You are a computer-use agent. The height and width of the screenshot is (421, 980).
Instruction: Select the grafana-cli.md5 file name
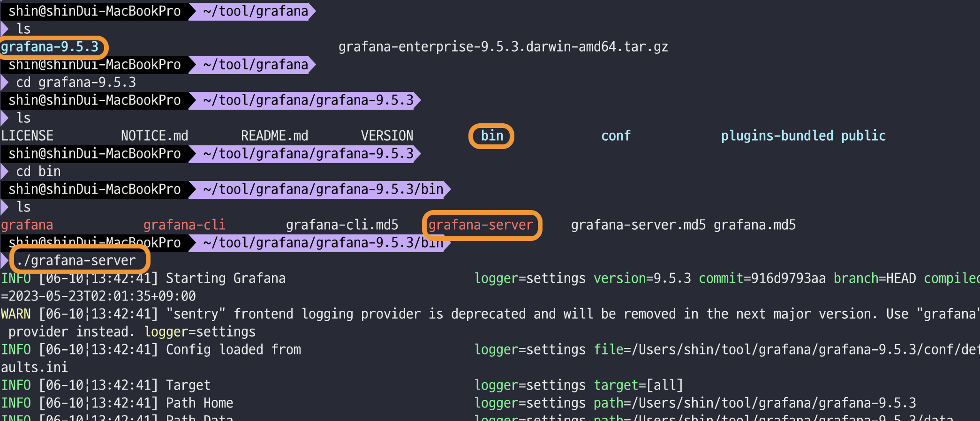coord(342,225)
